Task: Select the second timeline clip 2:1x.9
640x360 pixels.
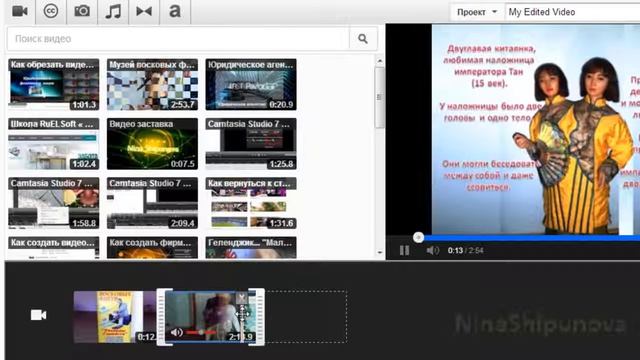Action: point(211,317)
